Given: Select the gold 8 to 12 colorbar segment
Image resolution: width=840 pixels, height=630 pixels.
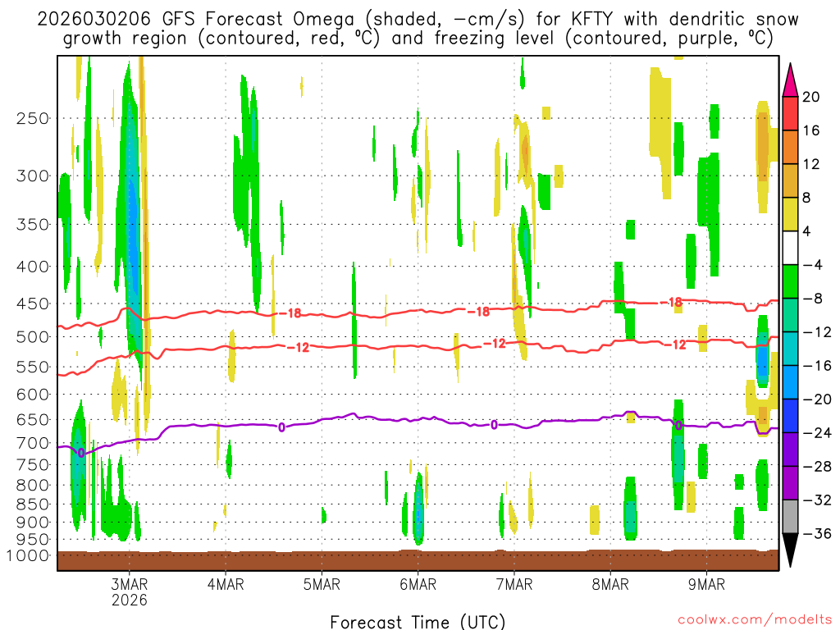Looking at the screenshot, I should point(790,180).
